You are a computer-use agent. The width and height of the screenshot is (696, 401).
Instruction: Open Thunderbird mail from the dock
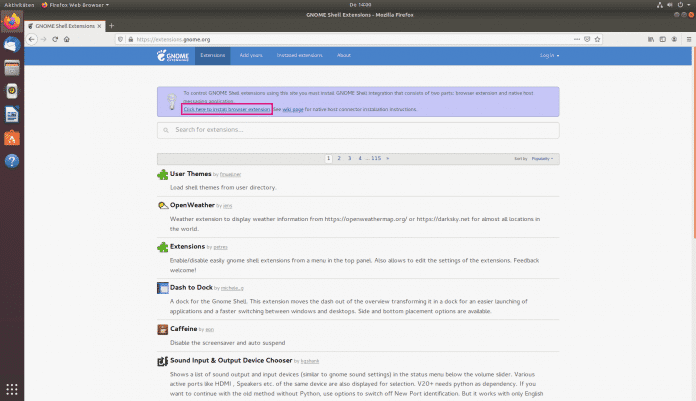click(x=11, y=45)
